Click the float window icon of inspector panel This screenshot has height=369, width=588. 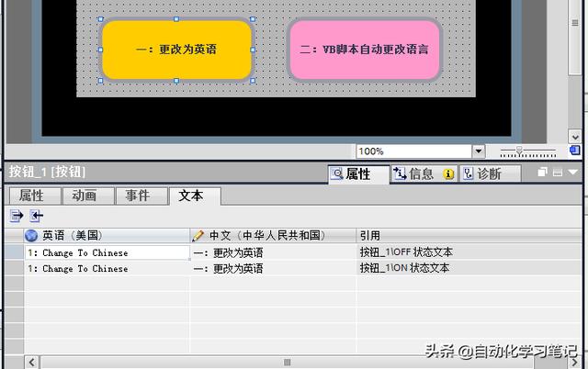[x=542, y=172]
